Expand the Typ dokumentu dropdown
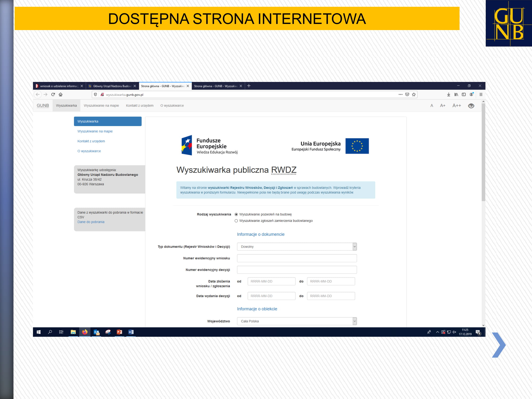The image size is (532, 399). (x=297, y=247)
